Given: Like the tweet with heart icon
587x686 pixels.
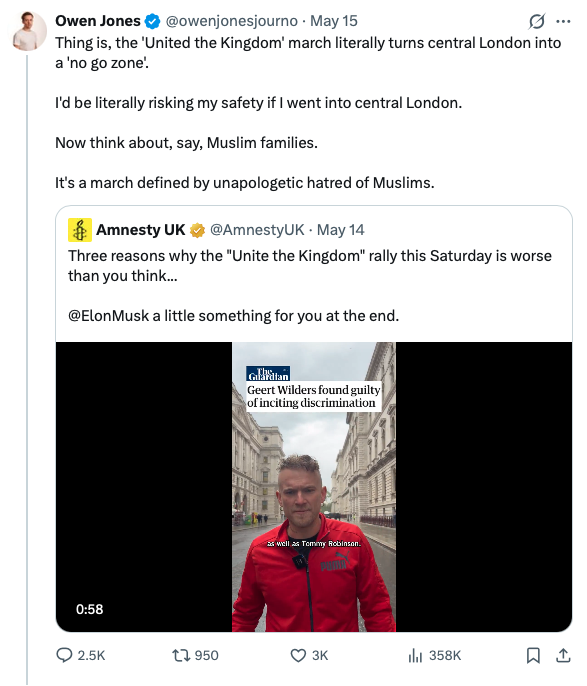Looking at the screenshot, I should pos(298,655).
